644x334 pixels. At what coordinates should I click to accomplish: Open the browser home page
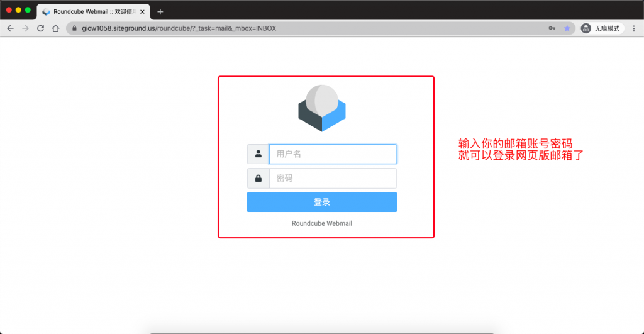pyautogui.click(x=55, y=28)
